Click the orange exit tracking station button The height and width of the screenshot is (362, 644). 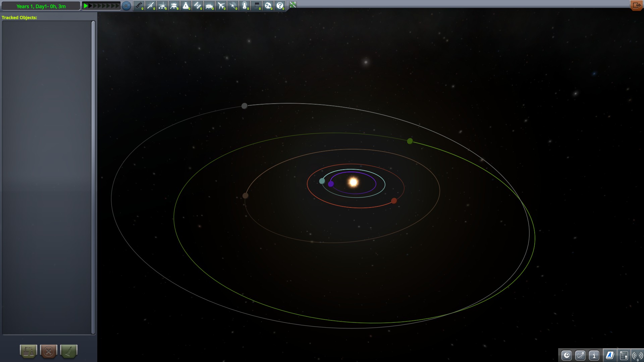[x=636, y=5]
